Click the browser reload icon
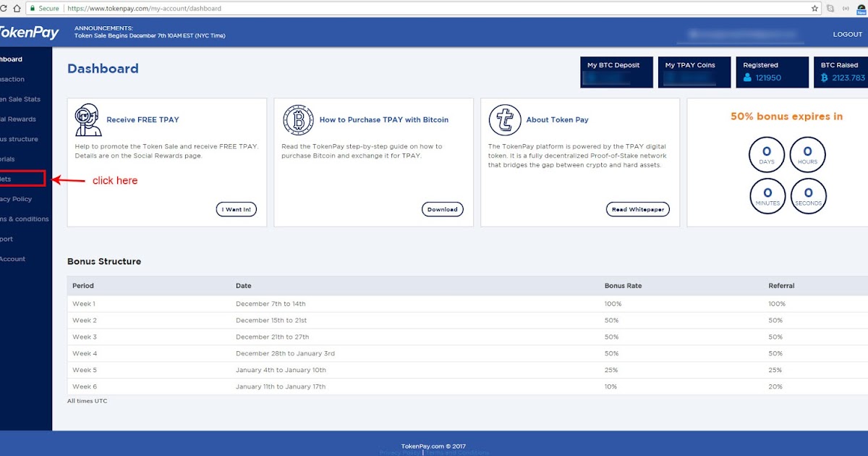 (x=4, y=8)
